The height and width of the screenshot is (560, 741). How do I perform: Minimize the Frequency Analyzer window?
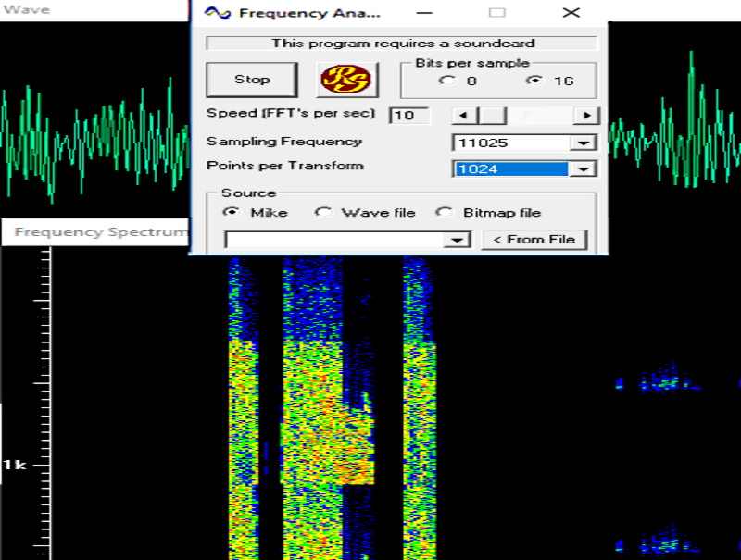pyautogui.click(x=423, y=13)
